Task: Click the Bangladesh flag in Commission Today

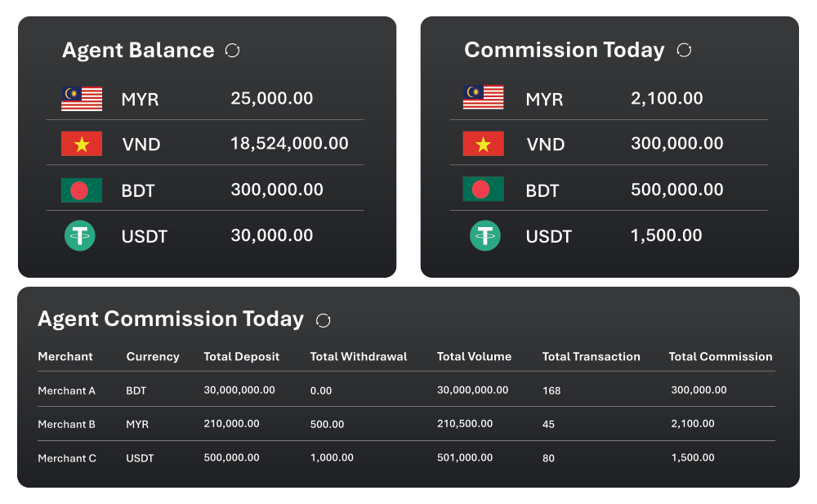Action: coord(484,190)
